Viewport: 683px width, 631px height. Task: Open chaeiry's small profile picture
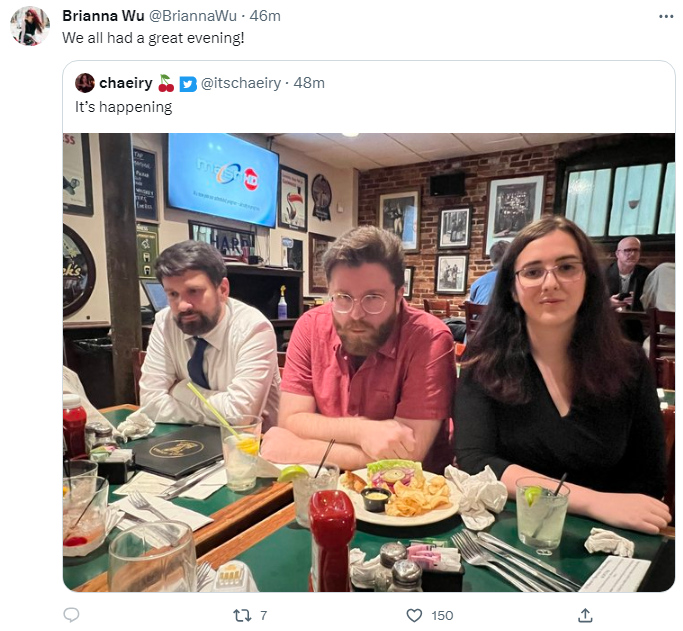[x=85, y=83]
